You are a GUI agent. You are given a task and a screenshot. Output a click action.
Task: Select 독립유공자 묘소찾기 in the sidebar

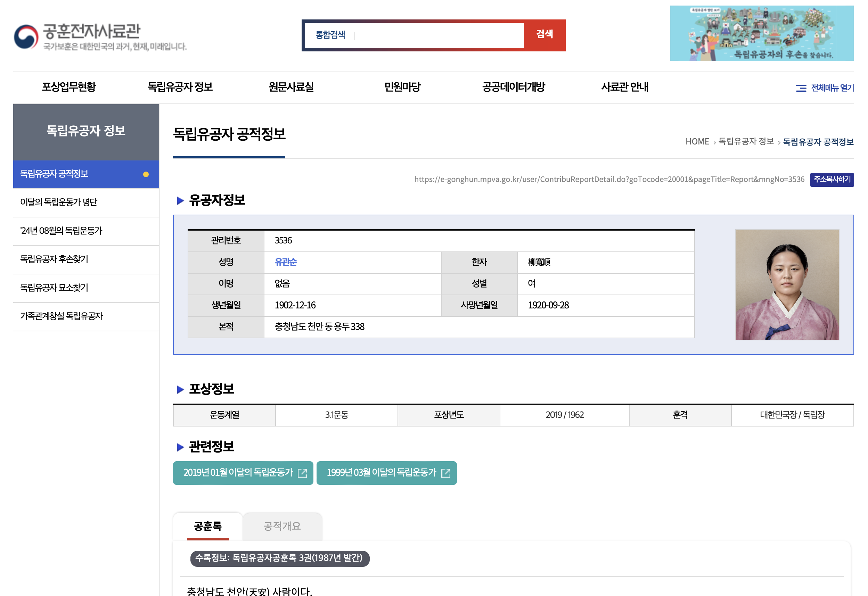click(54, 288)
